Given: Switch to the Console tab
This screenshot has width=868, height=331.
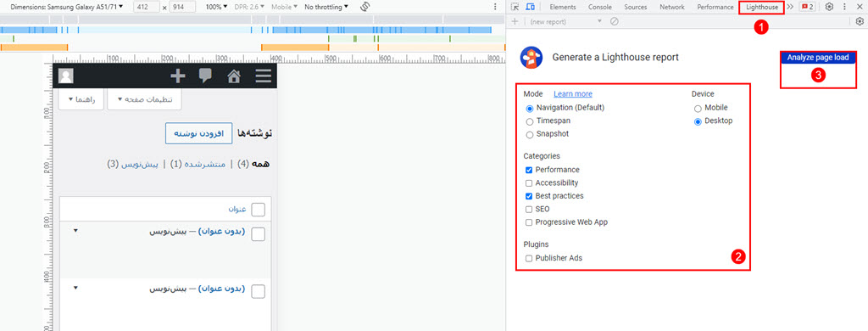Looking at the screenshot, I should click(599, 7).
